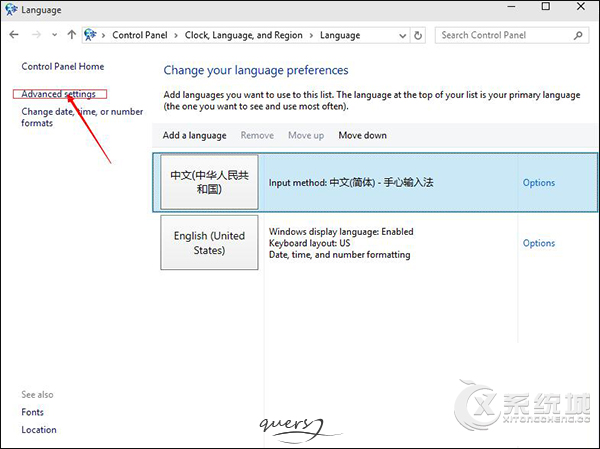Click the Remove command
This screenshot has height=449, width=600.
pos(257,136)
